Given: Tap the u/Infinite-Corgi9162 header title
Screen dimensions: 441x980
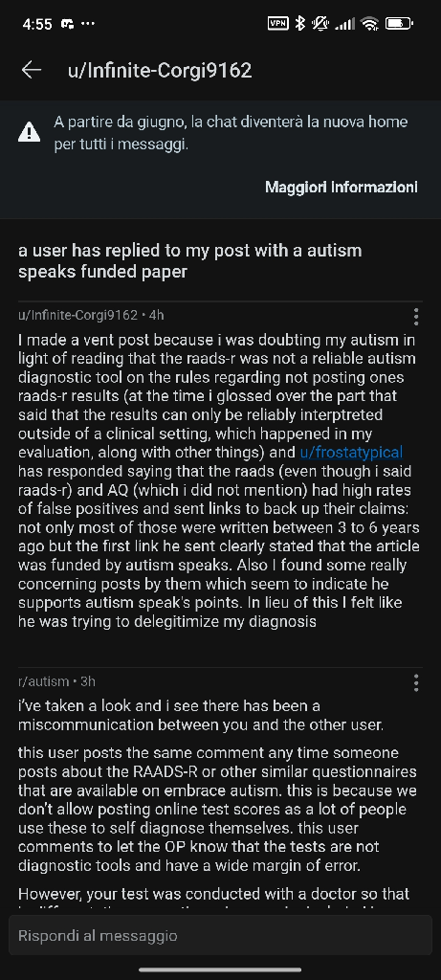Looking at the screenshot, I should point(160,70).
